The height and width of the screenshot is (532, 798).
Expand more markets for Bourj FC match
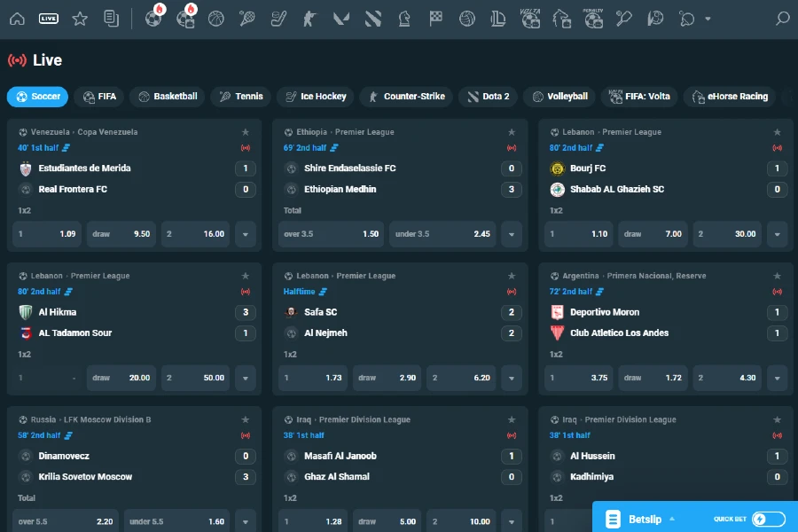[x=777, y=234]
